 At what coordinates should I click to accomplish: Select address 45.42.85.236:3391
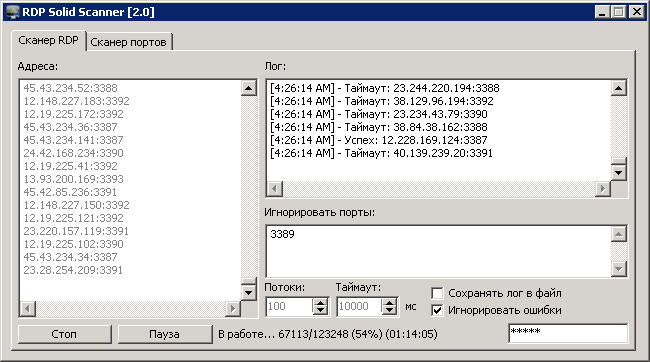[x=70, y=192]
